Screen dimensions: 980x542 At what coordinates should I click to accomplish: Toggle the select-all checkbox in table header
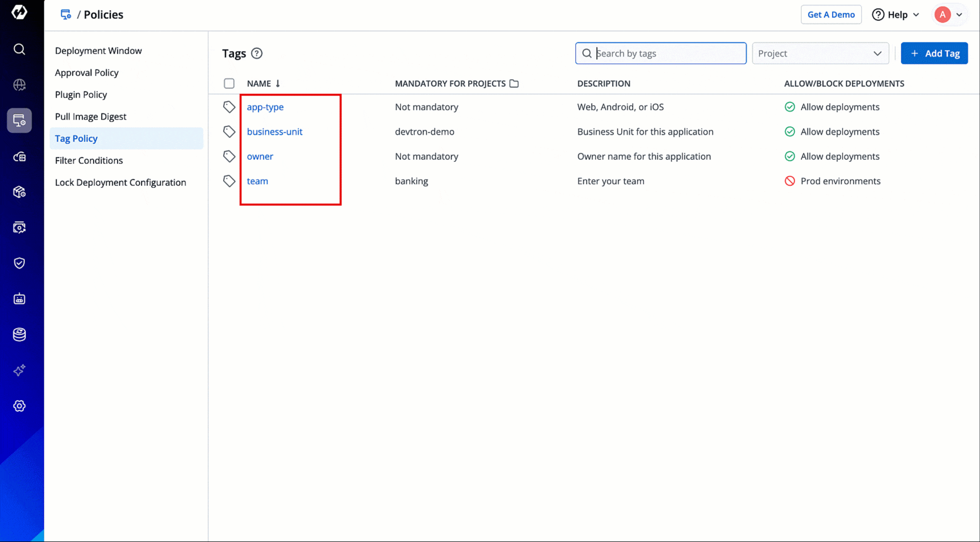point(229,83)
